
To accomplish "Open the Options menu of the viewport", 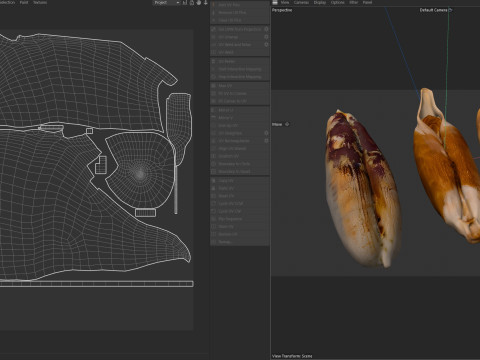I will tap(338, 2).
